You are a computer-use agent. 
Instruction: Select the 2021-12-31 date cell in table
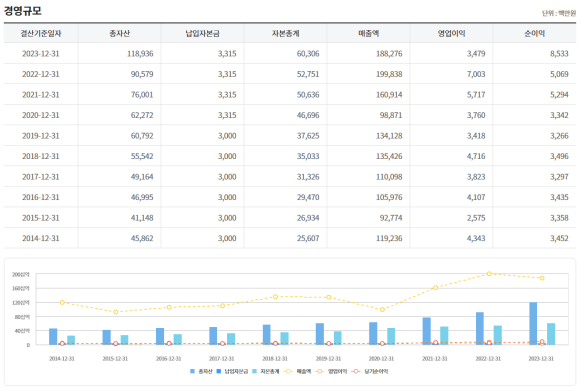pyautogui.click(x=41, y=95)
